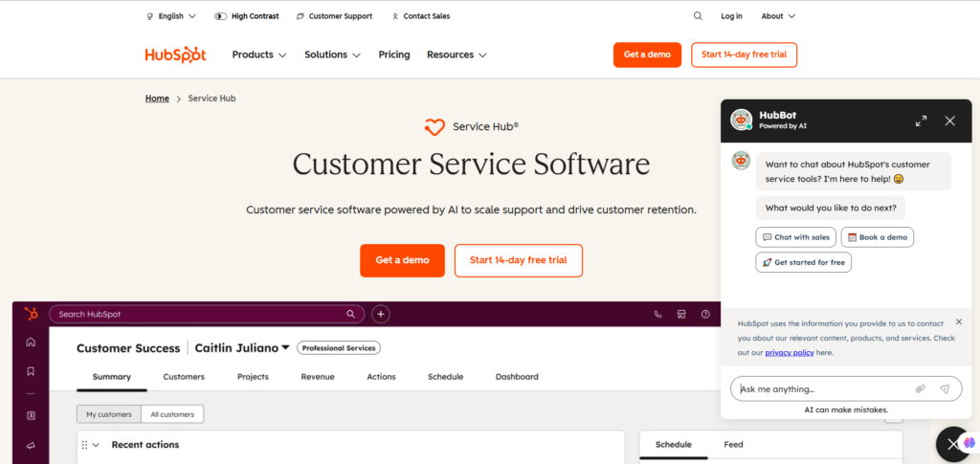Close the HubBot chat panel
Image resolution: width=980 pixels, height=464 pixels.
(950, 121)
